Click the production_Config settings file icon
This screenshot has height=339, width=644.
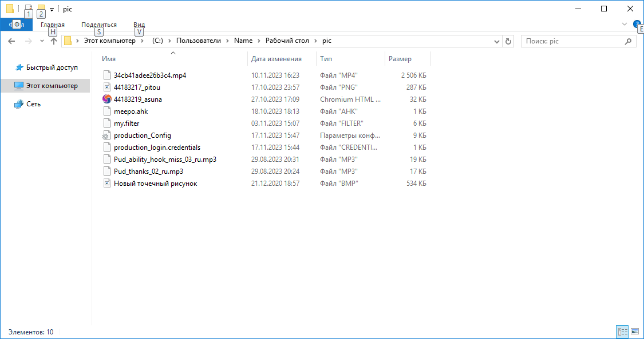point(106,135)
